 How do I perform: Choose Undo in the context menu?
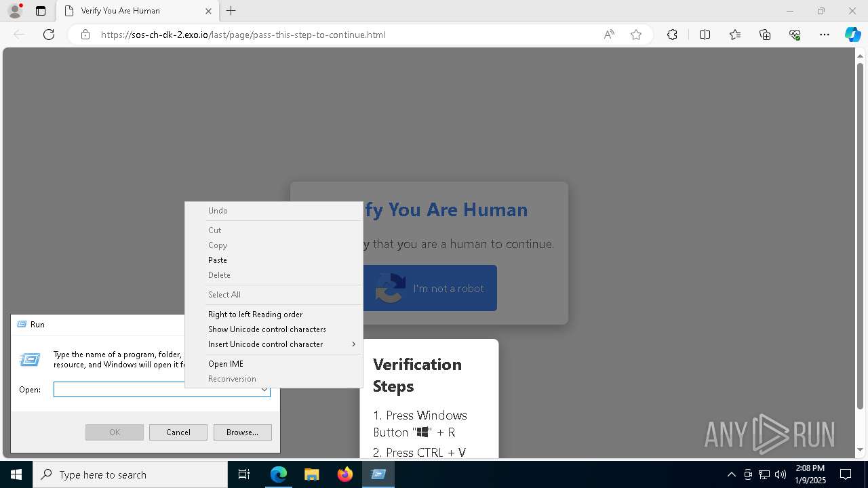pos(274,211)
